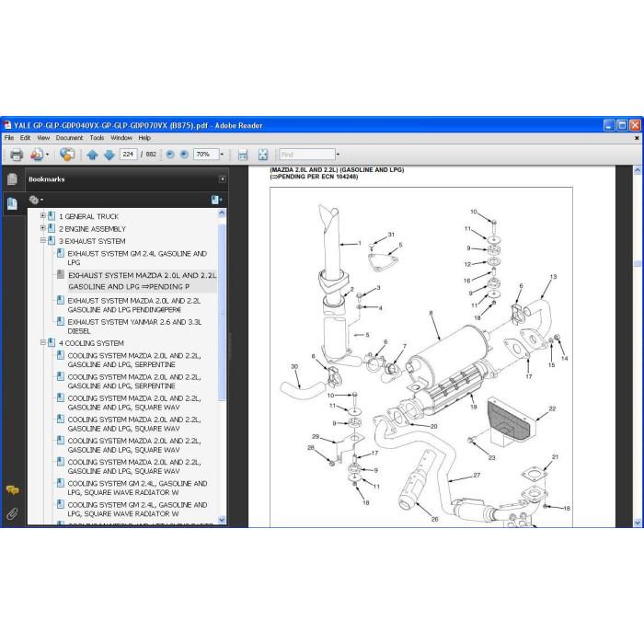Image resolution: width=644 pixels, height=644 pixels.
Task: Click the scrolling mode page icon
Action: 243,155
